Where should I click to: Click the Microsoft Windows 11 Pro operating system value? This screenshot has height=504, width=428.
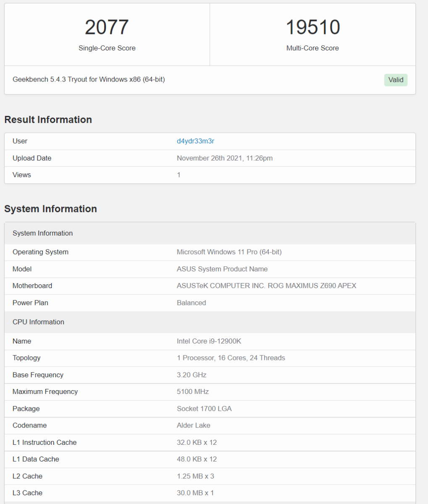229,252
